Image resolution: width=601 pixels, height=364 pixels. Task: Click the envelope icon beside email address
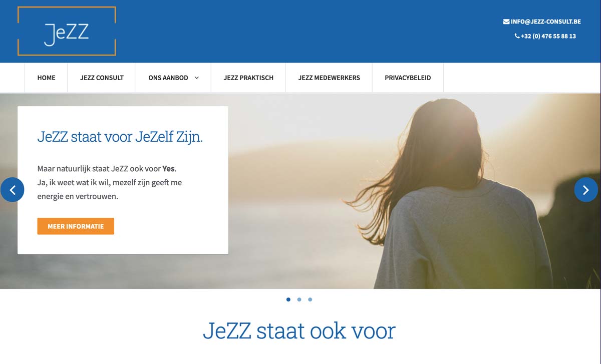click(x=506, y=22)
